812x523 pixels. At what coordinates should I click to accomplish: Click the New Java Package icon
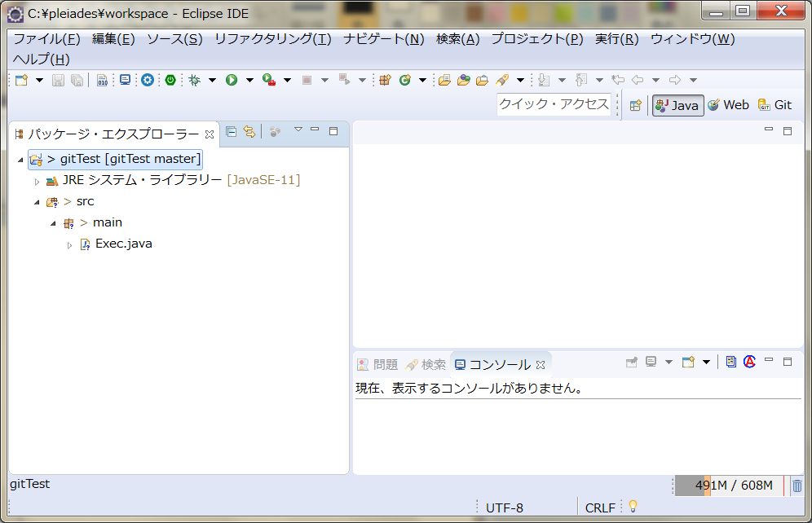[385, 80]
